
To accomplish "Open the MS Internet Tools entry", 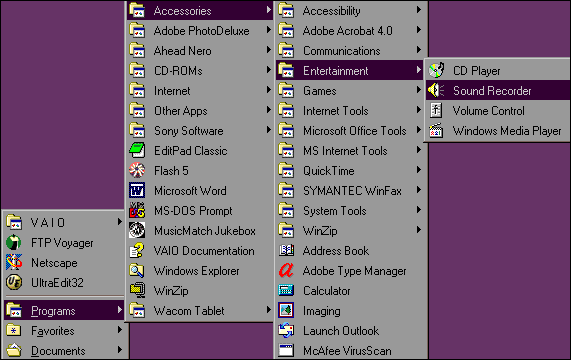I will pos(350,150).
